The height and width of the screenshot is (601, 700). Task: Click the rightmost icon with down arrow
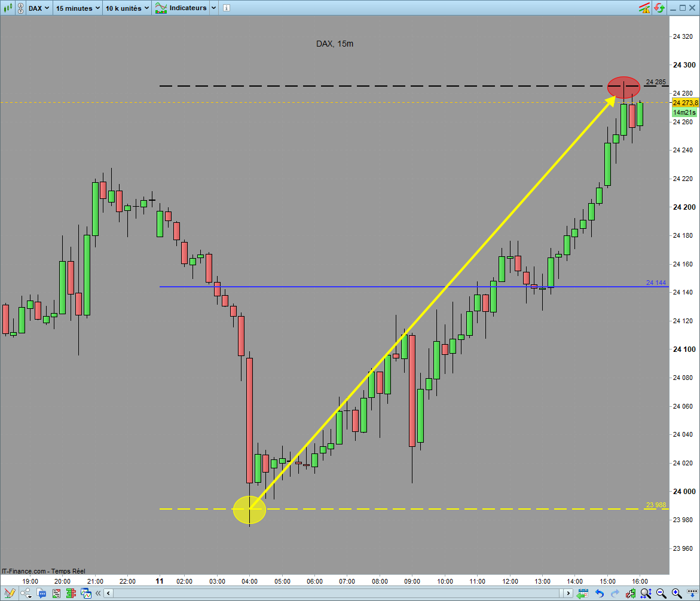pyautogui.click(x=692, y=593)
